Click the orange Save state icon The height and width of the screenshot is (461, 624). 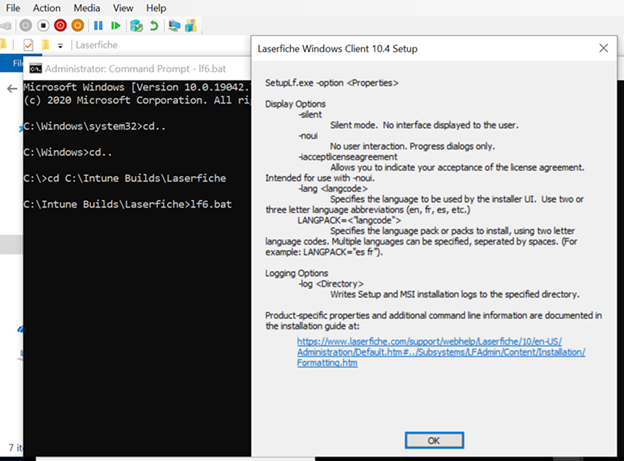78,25
